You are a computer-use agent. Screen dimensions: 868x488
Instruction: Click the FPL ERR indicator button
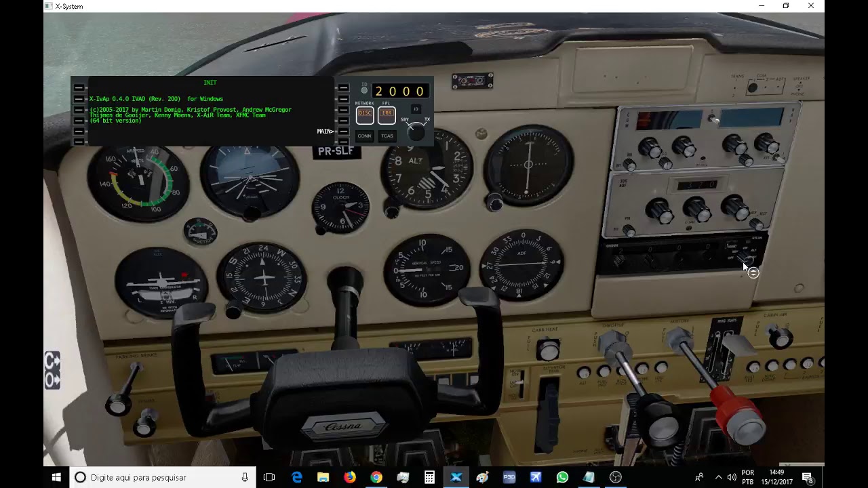point(387,114)
